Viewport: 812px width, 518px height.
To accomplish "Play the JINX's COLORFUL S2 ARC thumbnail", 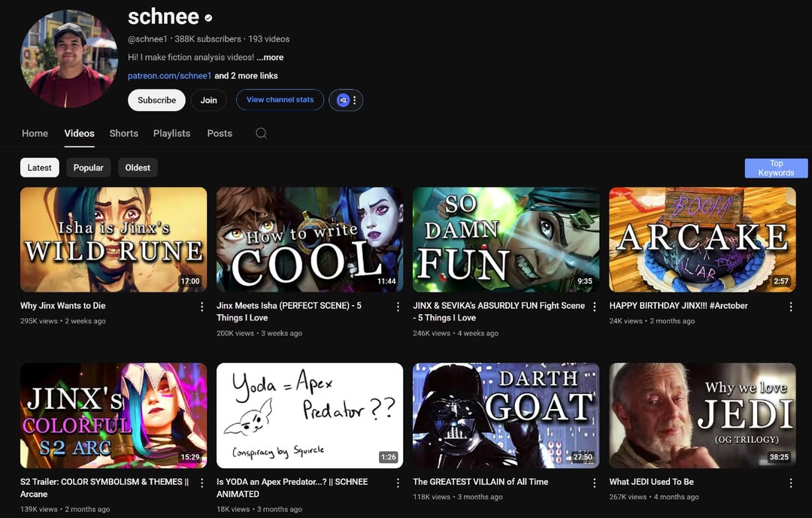I will coord(114,416).
